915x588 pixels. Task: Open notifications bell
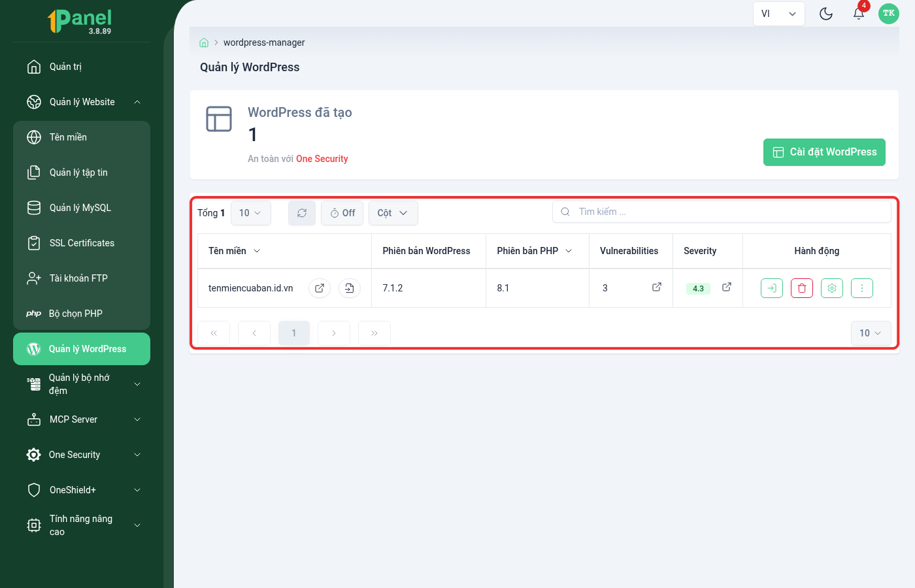coord(859,14)
